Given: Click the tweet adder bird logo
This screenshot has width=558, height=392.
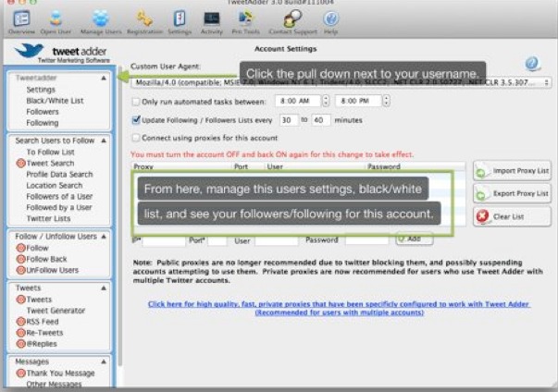Looking at the screenshot, I should point(30,51).
